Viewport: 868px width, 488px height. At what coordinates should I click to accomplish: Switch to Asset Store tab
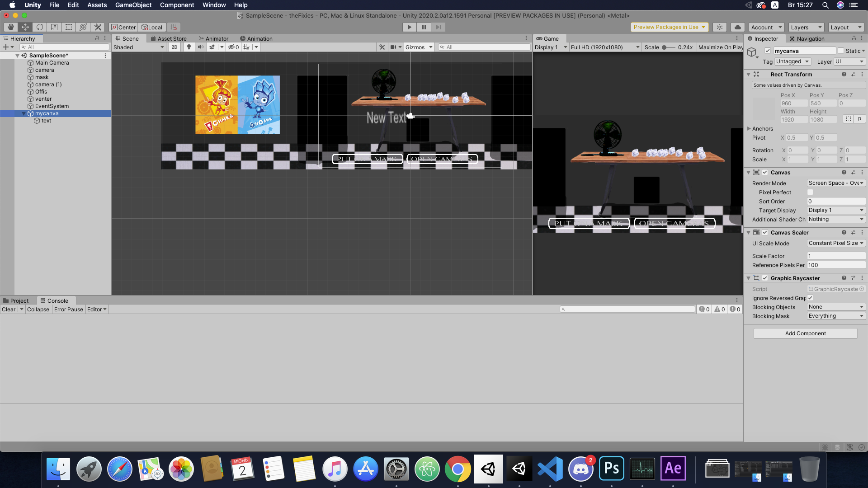point(168,38)
